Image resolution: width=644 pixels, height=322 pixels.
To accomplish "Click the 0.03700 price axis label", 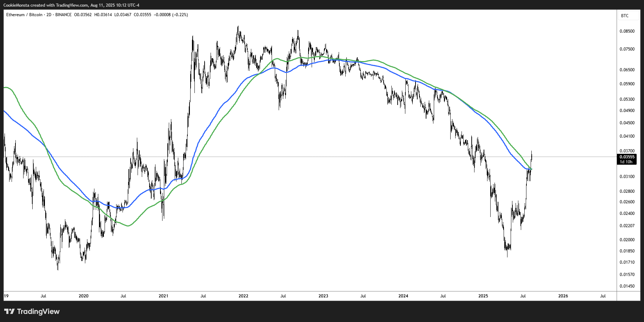I will tap(627, 151).
